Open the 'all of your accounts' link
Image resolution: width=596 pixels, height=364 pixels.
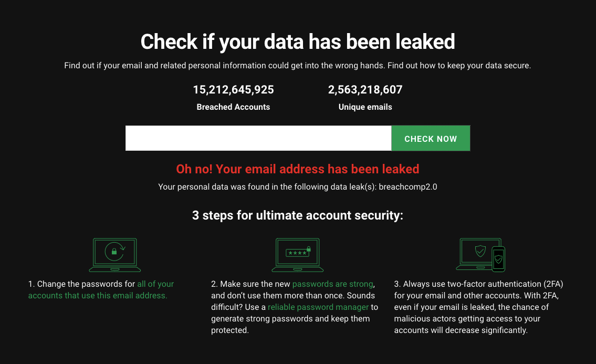[x=101, y=290]
